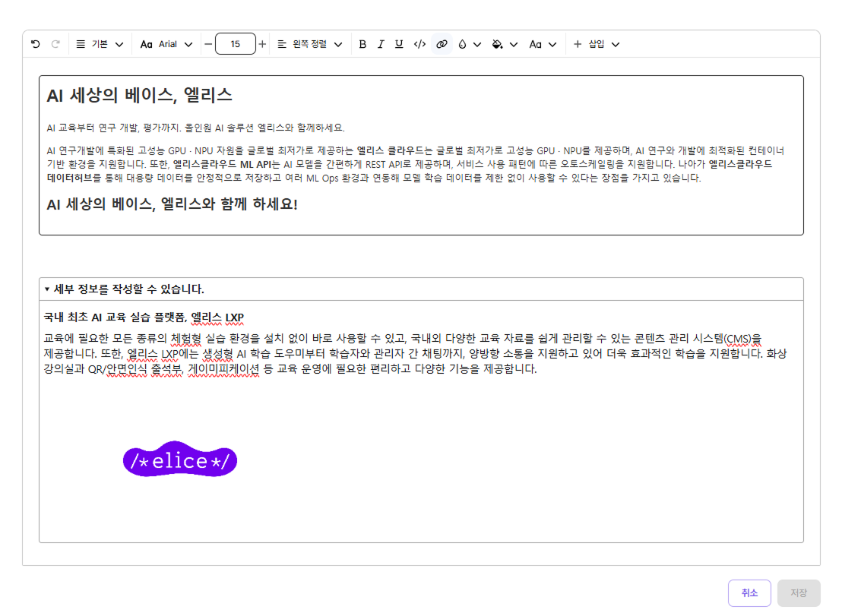Open the Arial font family dropdown
This screenshot has width=842, height=616.
pos(166,44)
